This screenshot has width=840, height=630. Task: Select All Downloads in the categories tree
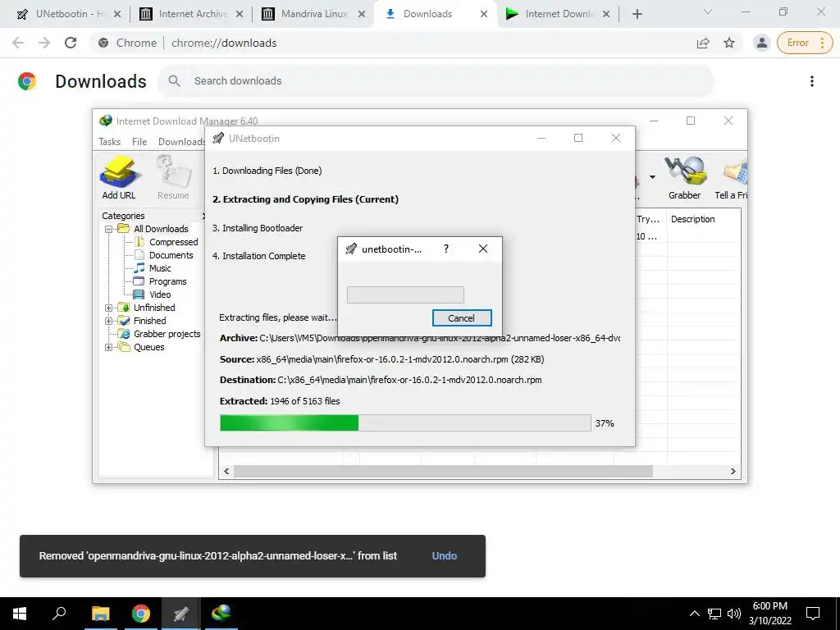[x=161, y=229]
